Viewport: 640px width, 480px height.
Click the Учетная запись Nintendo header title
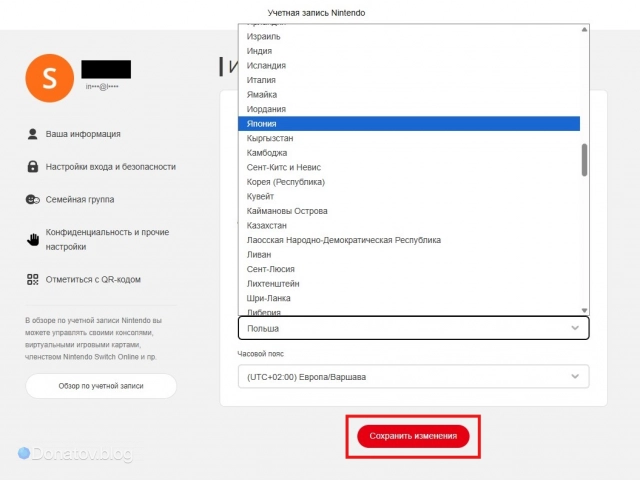click(x=316, y=13)
